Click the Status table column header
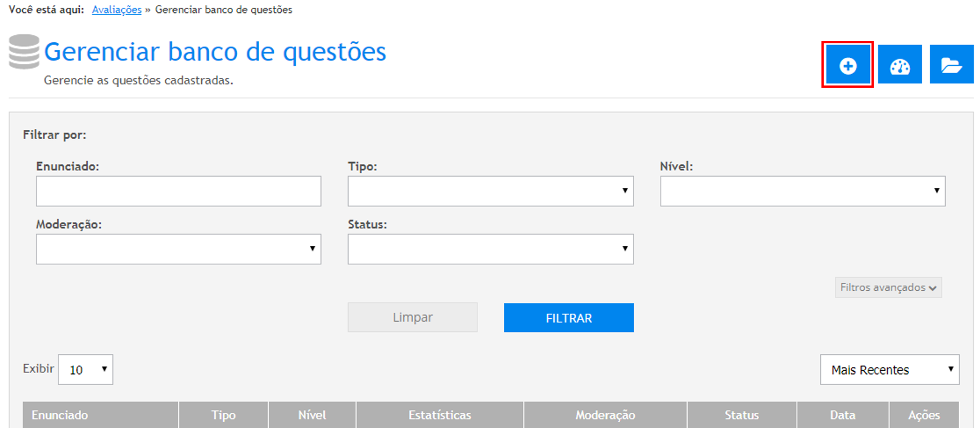The height and width of the screenshot is (428, 980). tap(741, 415)
